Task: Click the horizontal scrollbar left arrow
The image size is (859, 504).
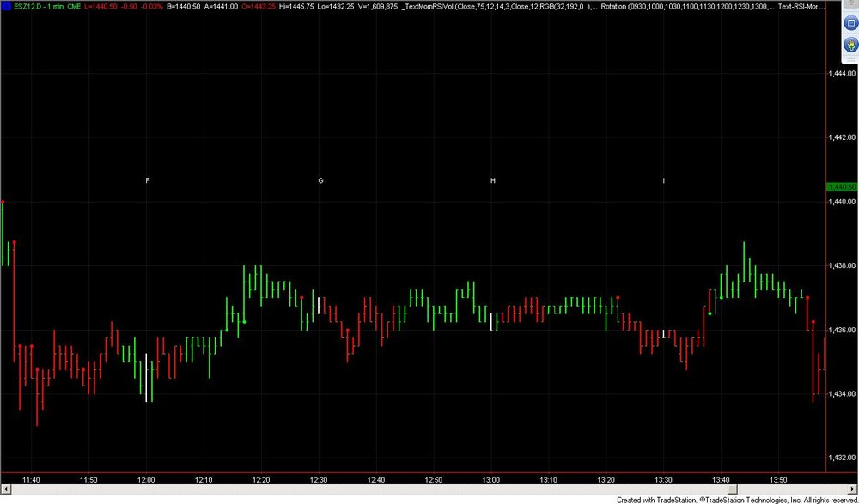Action: pyautogui.click(x=5, y=489)
